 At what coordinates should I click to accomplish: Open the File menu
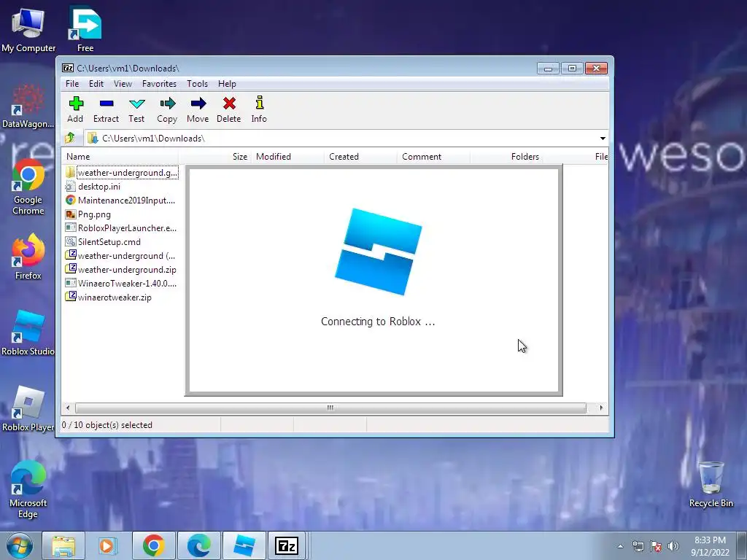pos(72,84)
